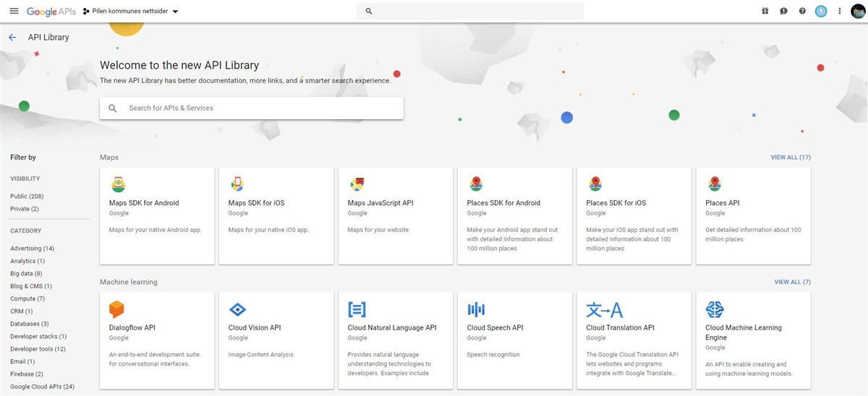This screenshot has width=868, height=396.
Task: Select the Advertising (14) category filter
Action: pyautogui.click(x=32, y=249)
